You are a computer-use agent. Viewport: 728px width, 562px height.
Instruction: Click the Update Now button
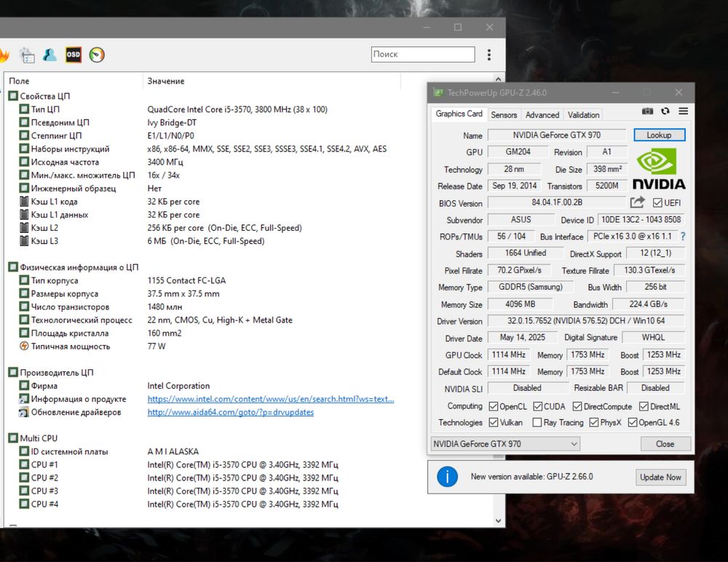pyautogui.click(x=660, y=477)
